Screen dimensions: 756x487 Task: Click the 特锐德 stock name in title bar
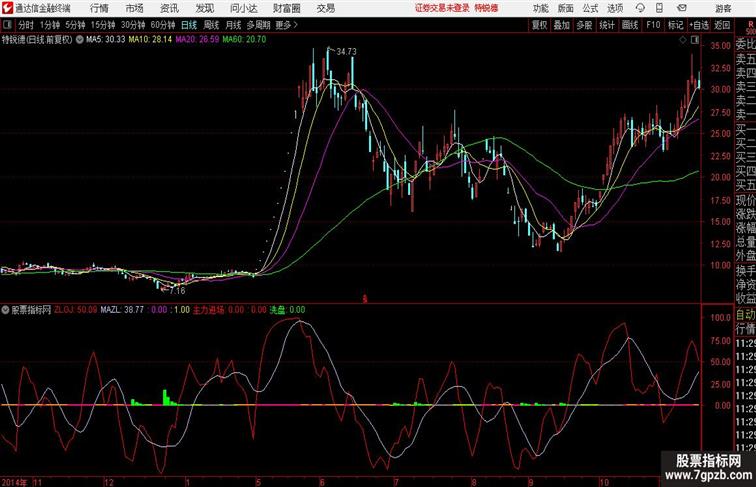click(x=486, y=8)
